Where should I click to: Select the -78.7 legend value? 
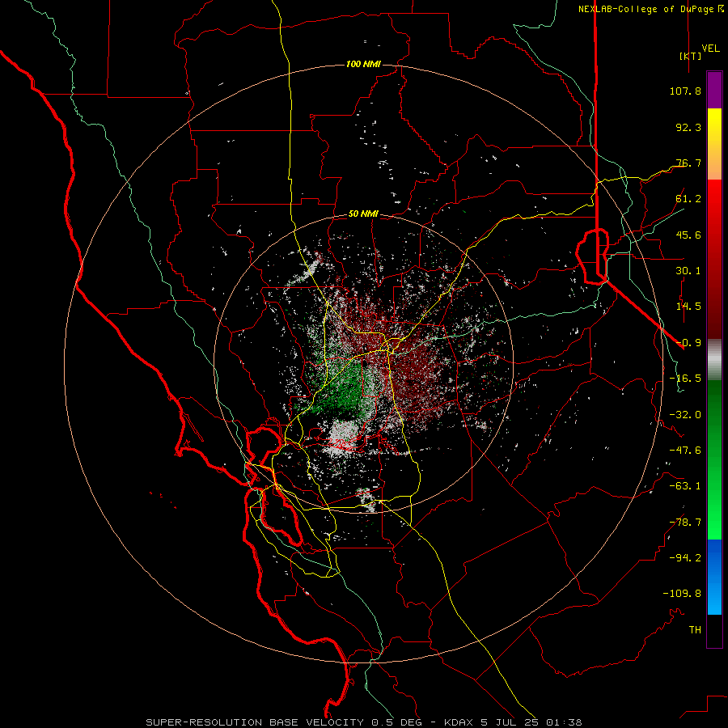(x=685, y=523)
